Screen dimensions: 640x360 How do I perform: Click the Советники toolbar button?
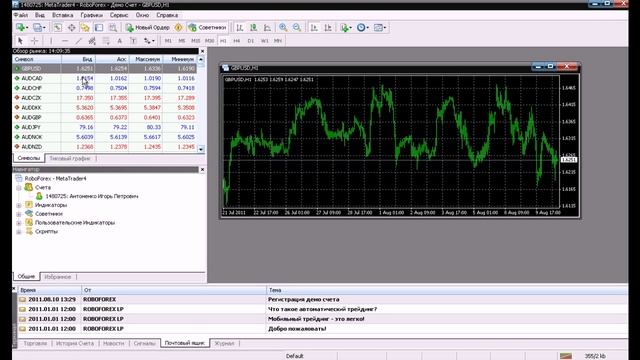pyautogui.click(x=207, y=27)
